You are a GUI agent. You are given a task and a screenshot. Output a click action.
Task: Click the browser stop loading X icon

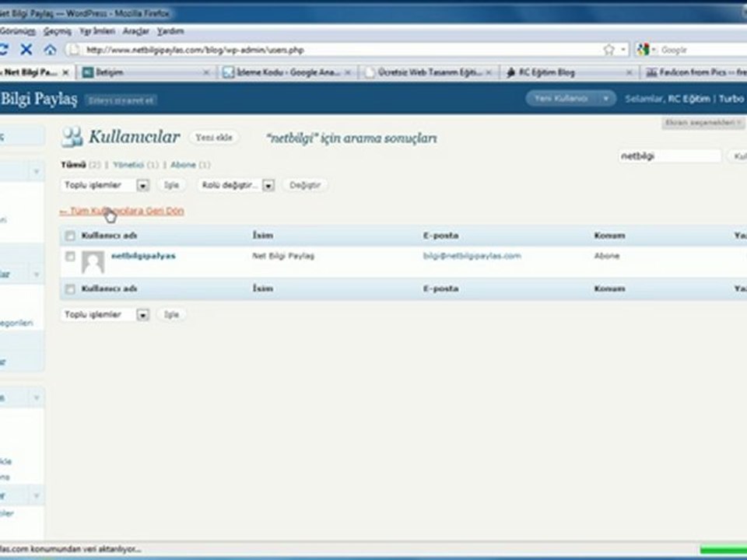coord(26,49)
